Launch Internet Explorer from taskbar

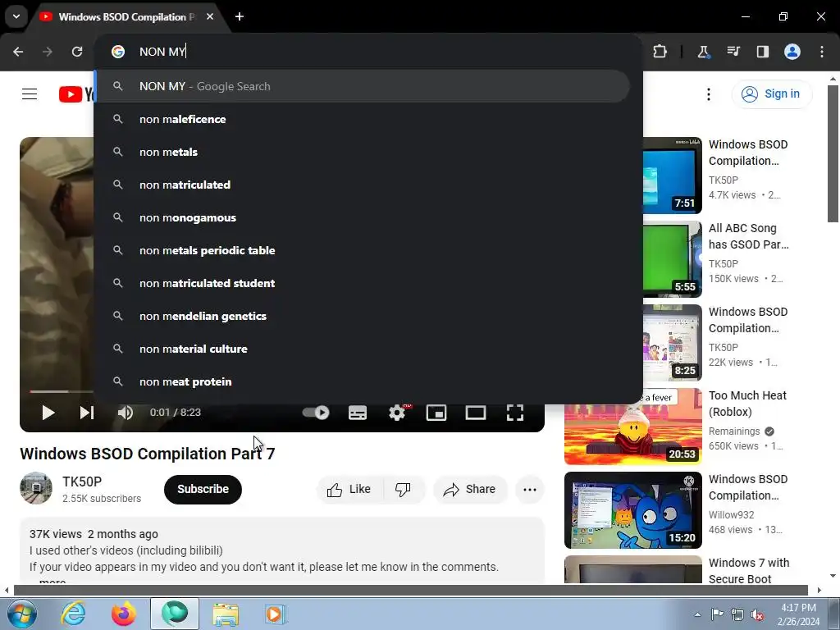(73, 614)
